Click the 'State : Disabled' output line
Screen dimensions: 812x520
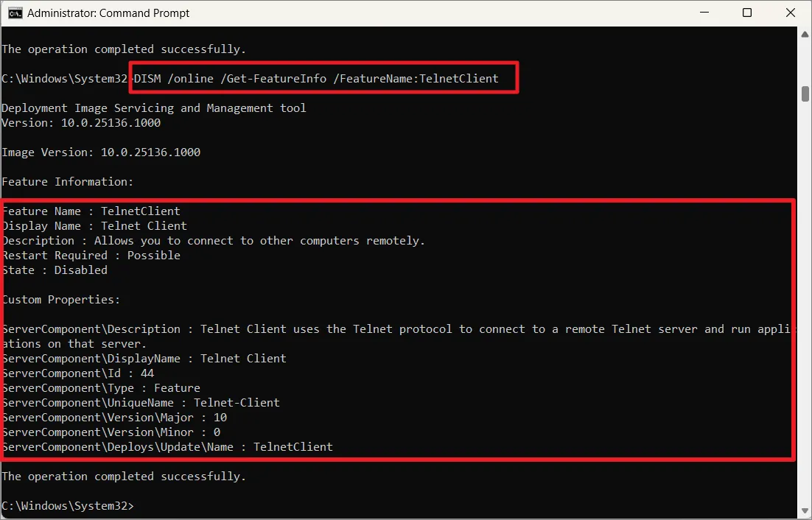coord(55,270)
